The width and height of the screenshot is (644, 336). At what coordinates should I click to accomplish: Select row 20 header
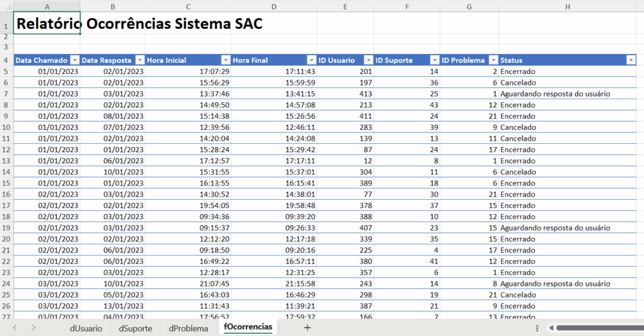[x=6, y=239]
